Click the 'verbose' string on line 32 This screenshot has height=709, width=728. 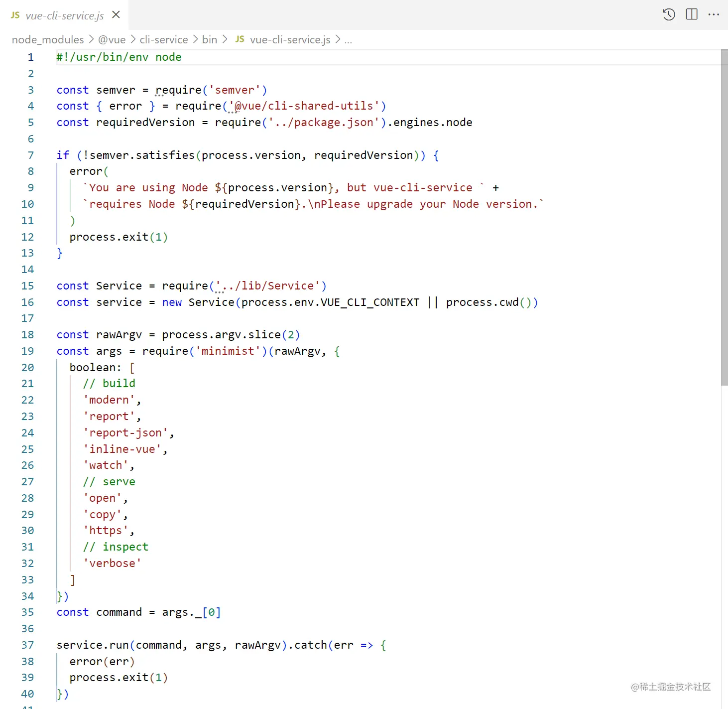pos(113,564)
